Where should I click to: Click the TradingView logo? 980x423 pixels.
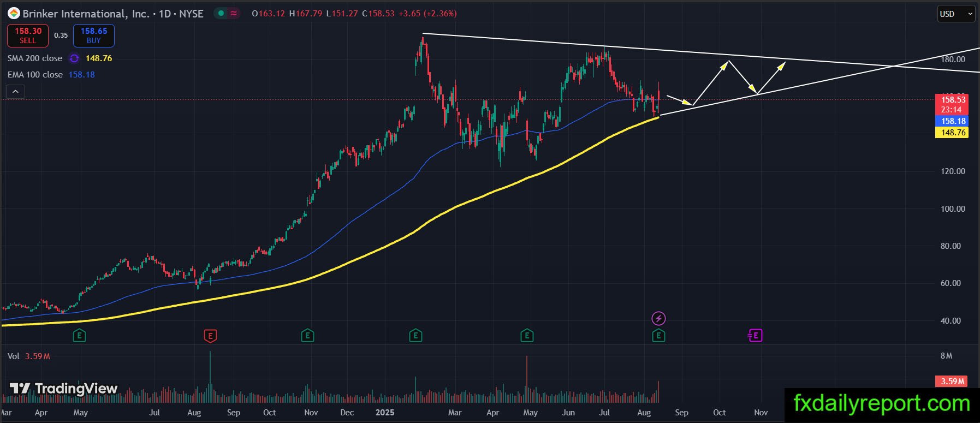tap(63, 389)
